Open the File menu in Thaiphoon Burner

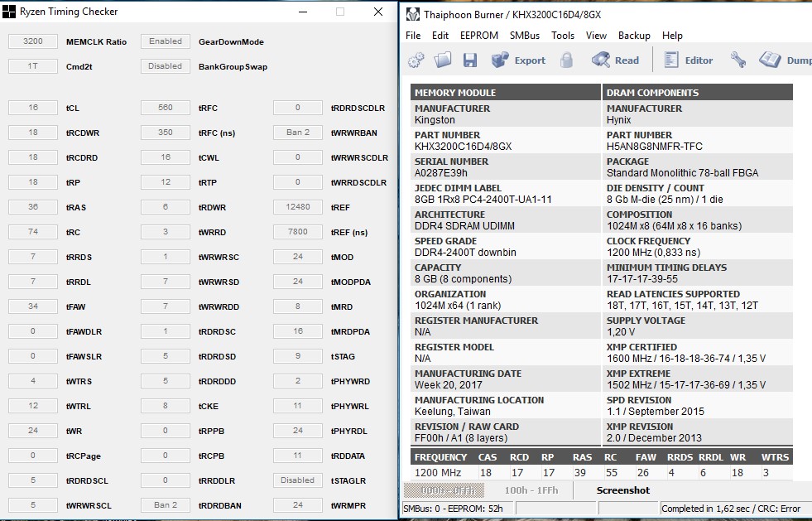tap(413, 36)
